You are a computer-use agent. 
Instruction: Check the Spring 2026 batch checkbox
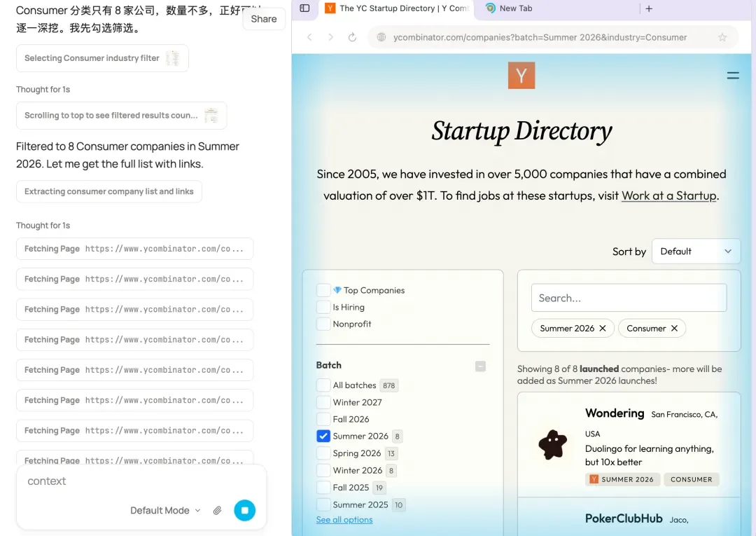tap(323, 453)
